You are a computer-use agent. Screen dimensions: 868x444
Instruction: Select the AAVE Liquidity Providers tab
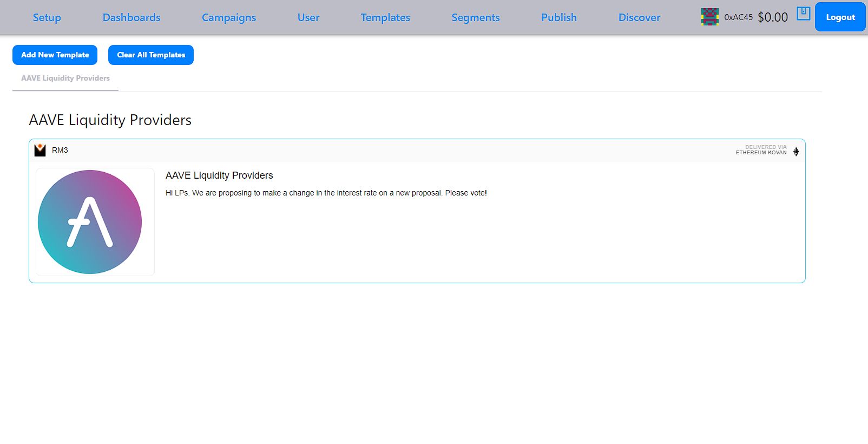(x=65, y=79)
